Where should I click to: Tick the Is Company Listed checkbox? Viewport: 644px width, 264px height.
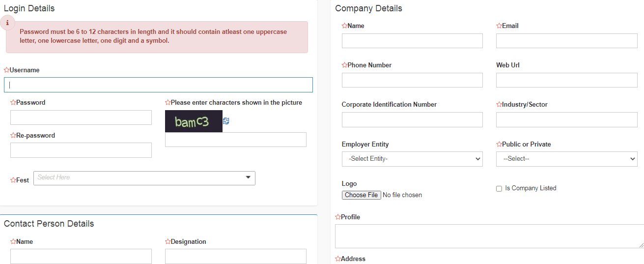pyautogui.click(x=499, y=189)
